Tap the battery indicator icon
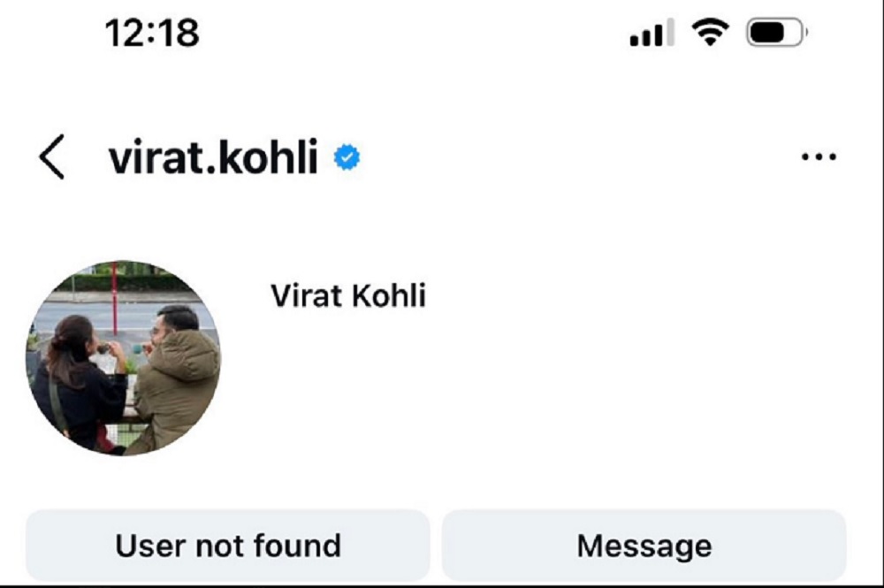884x588 pixels. tap(775, 34)
